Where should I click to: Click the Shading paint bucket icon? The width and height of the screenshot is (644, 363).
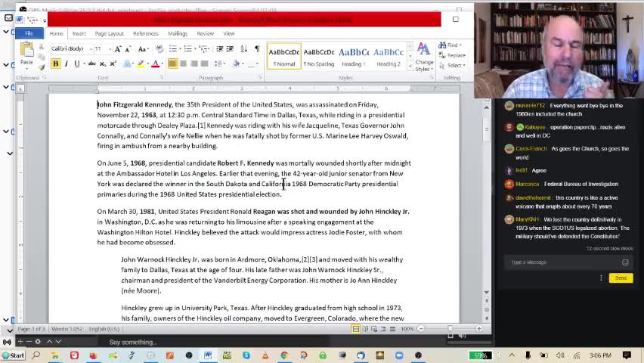pyautogui.click(x=236, y=64)
